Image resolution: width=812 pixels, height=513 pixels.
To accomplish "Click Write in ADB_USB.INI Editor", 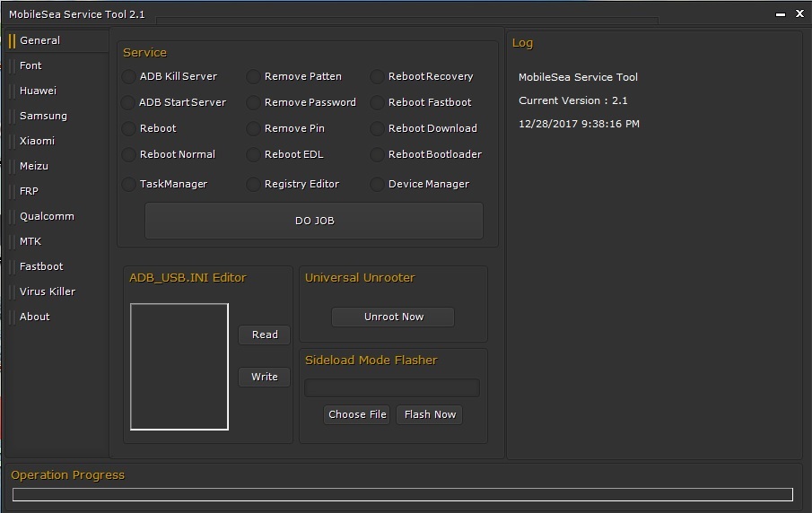I will point(264,377).
